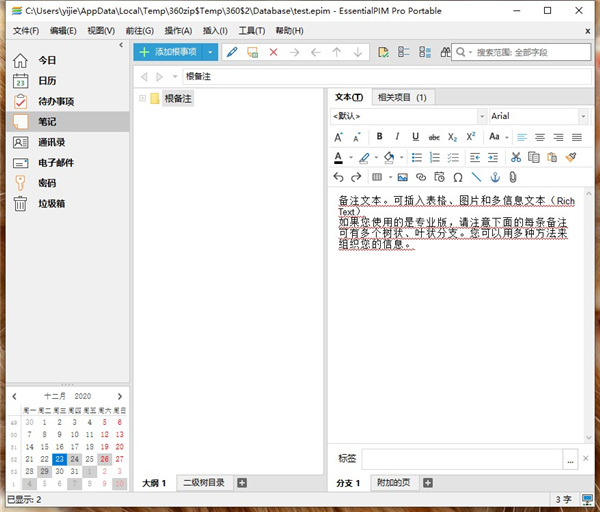Go to next month in mini calendar
This screenshot has height=512, width=600.
[x=120, y=396]
